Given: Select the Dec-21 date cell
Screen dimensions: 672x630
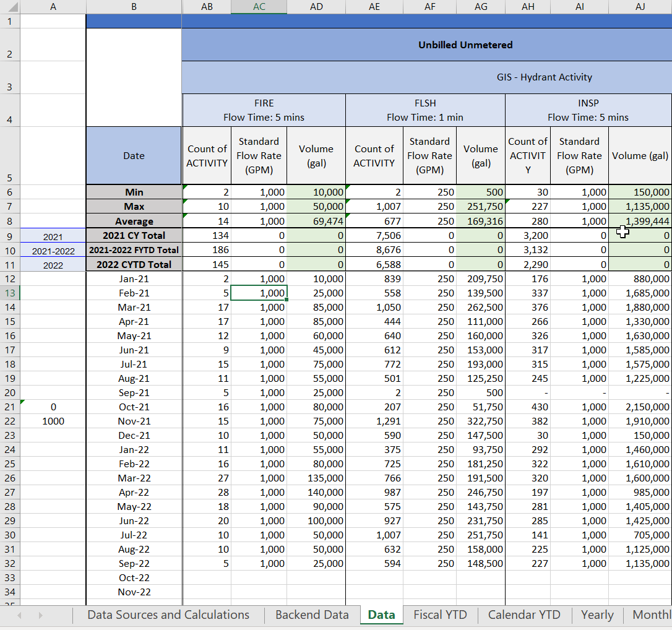Looking at the screenshot, I should click(134, 436).
